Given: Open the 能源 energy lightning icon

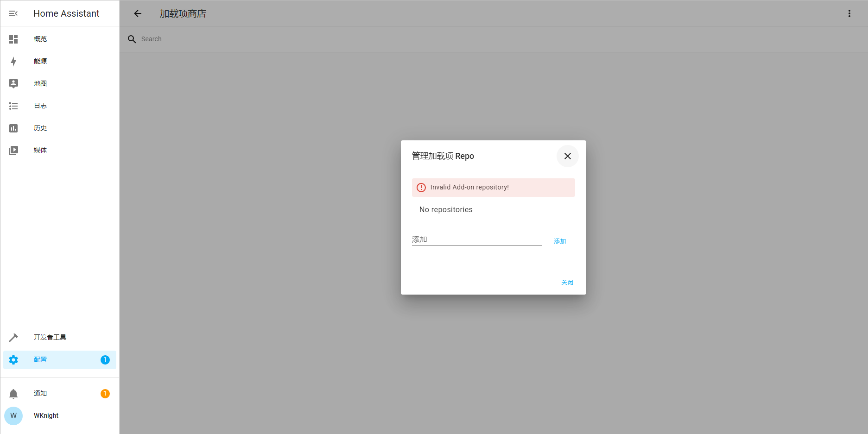Looking at the screenshot, I should (13, 62).
